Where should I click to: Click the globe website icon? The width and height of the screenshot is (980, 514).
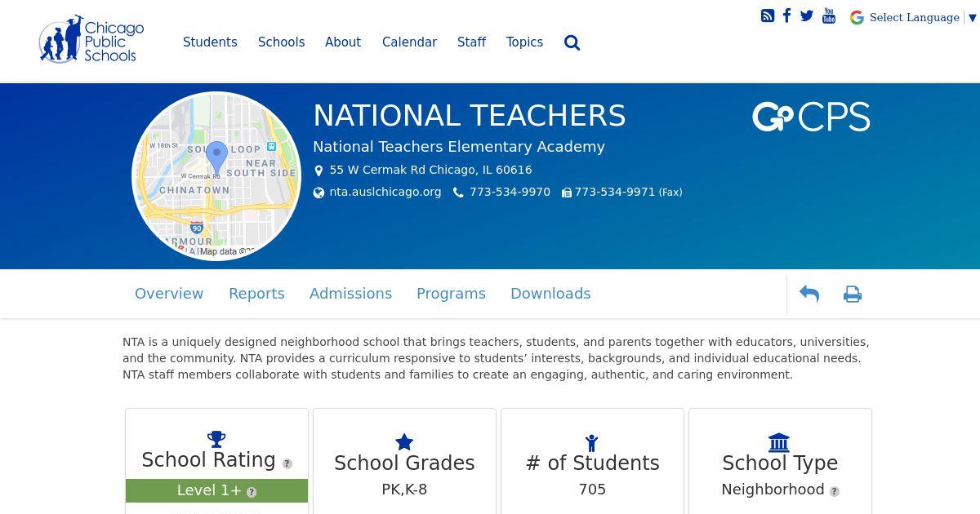[x=318, y=193]
